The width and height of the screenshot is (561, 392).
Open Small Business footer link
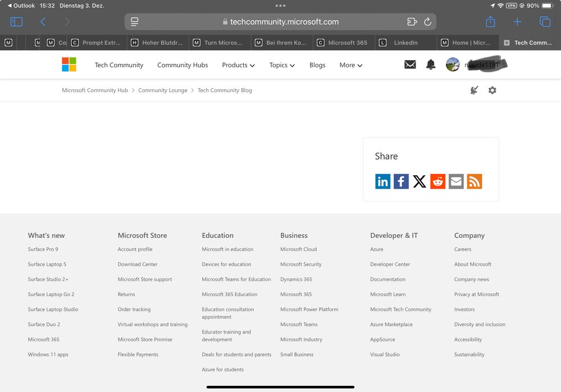click(x=297, y=354)
